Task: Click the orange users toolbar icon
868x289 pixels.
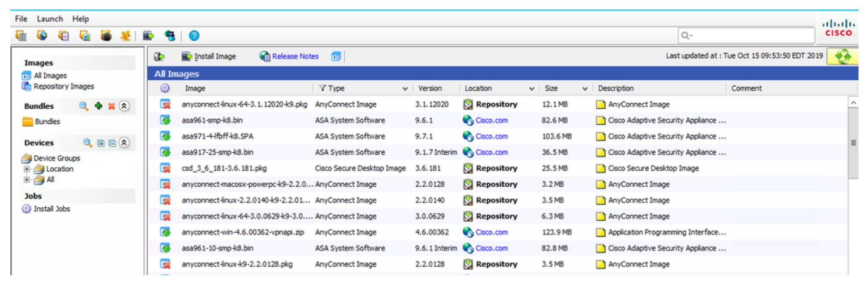Action: coord(126,35)
